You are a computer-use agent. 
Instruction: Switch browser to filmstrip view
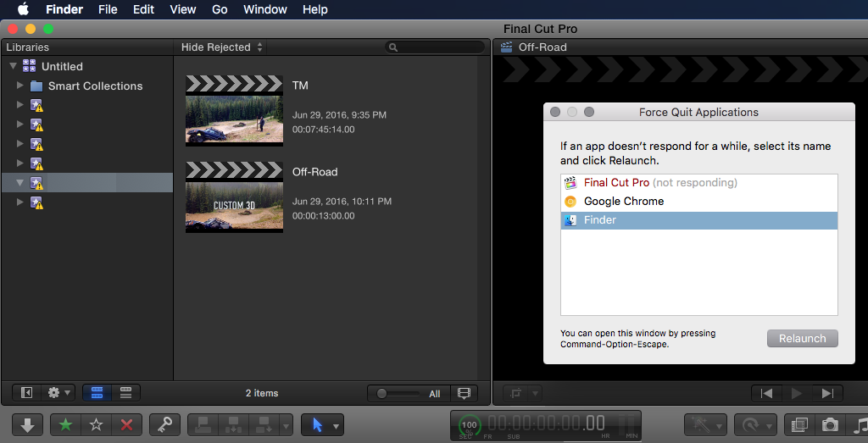point(97,393)
